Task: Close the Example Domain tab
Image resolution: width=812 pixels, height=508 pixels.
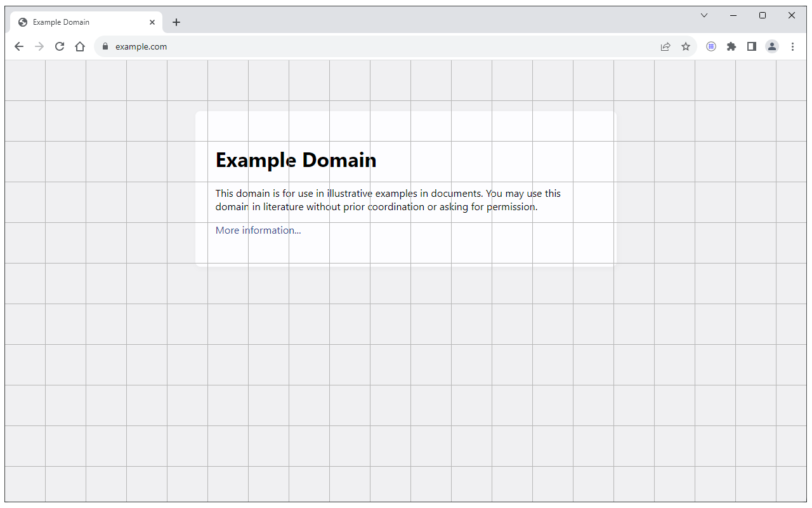Action: (x=152, y=22)
